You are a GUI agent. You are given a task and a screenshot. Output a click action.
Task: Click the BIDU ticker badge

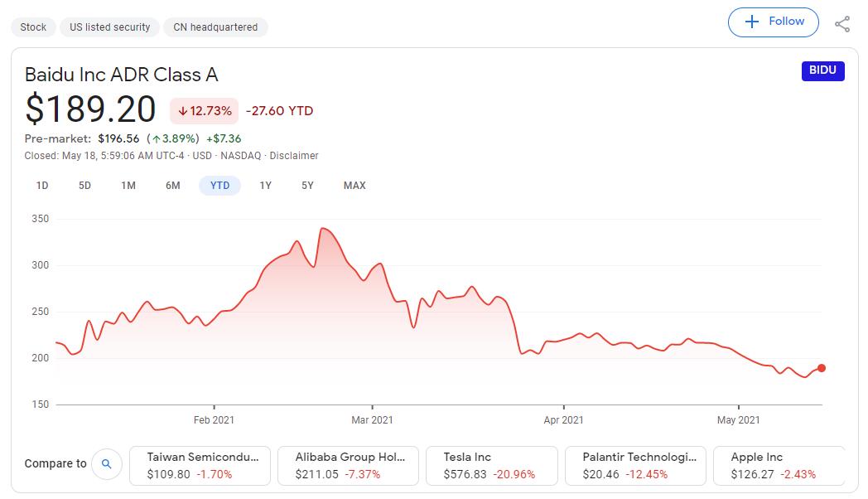pos(823,71)
